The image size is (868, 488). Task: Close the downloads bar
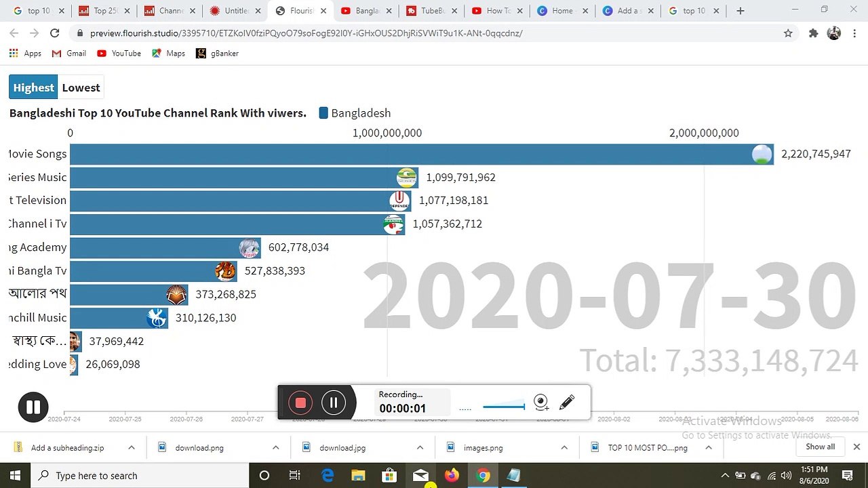856,447
